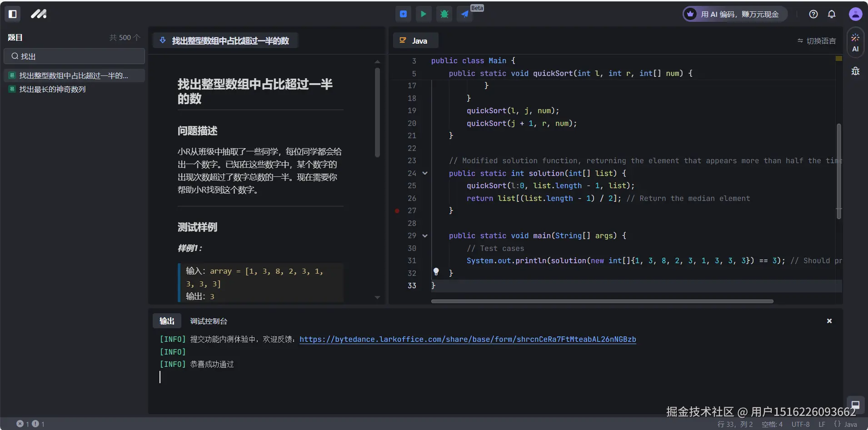The height and width of the screenshot is (430, 868).
Task: Switch to the 调试控制台 tab
Action: point(209,321)
